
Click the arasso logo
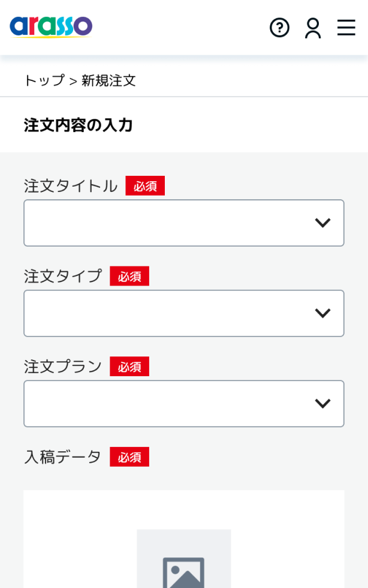pos(51,27)
